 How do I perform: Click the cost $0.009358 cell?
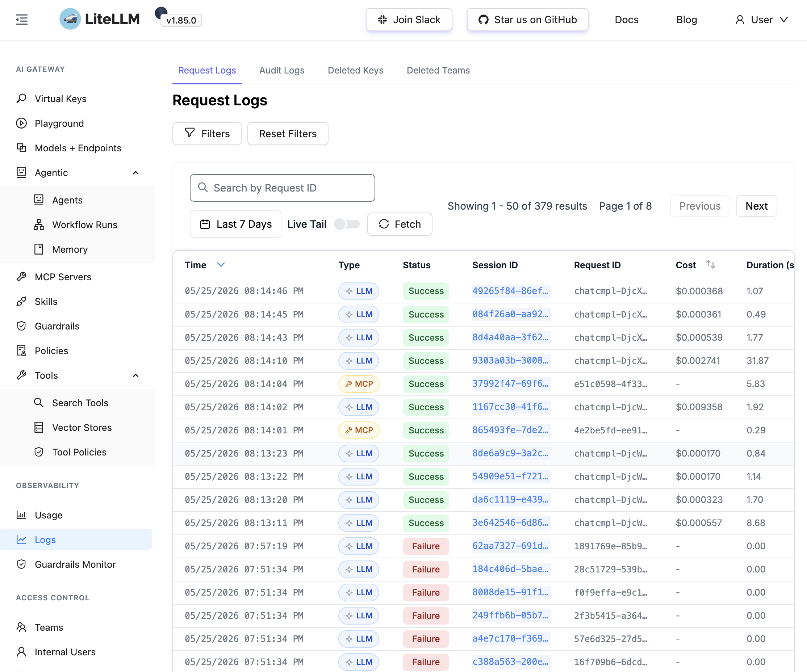pos(699,407)
